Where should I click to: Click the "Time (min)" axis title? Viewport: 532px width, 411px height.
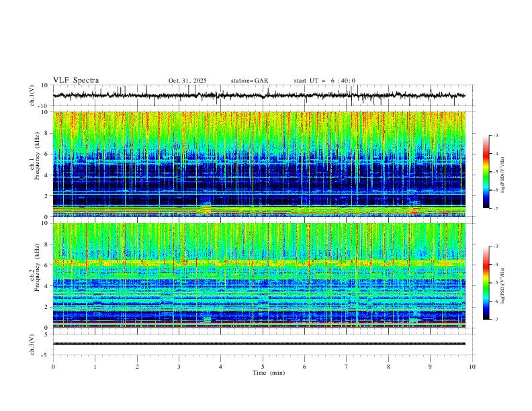pyautogui.click(x=269, y=373)
